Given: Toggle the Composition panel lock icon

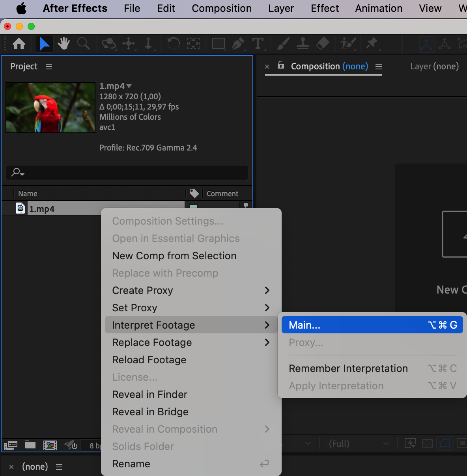Looking at the screenshot, I should click(280, 65).
